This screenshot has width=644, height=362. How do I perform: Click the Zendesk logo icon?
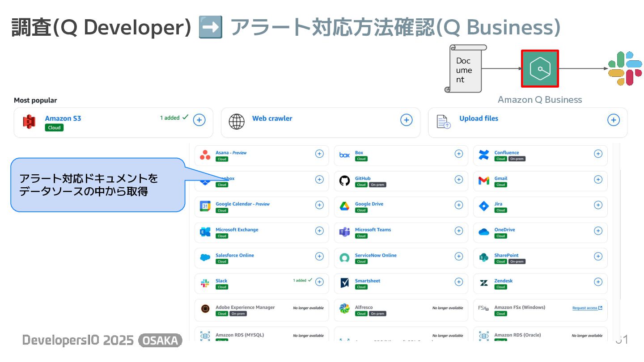484,283
